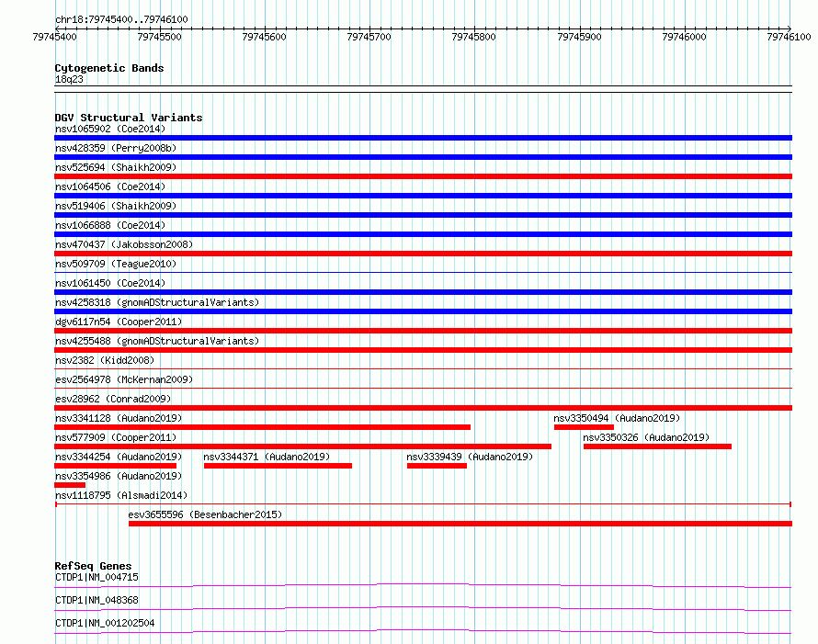Select the nsv3344254 (Audano2019) label
The width and height of the screenshot is (818, 644).
pos(119,457)
